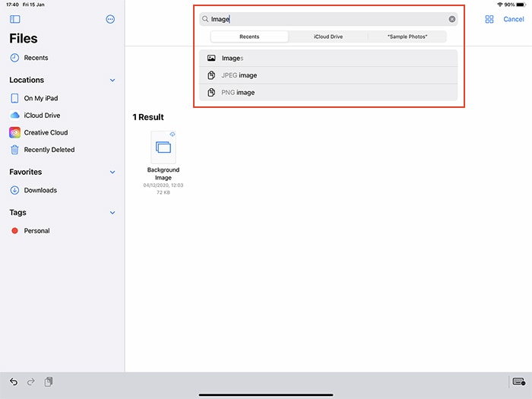532x399 pixels.
Task: Switch search scope to Recents
Action: (x=249, y=36)
